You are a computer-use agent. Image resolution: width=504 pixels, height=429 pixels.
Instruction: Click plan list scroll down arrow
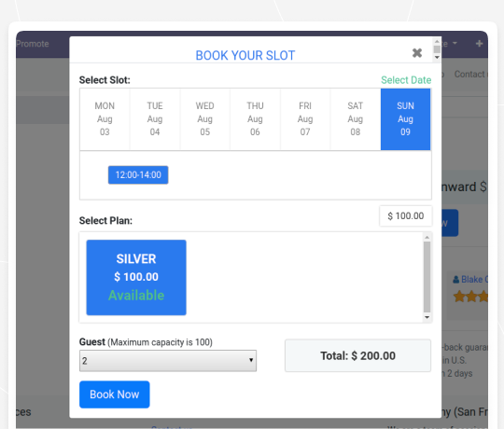pos(427,317)
